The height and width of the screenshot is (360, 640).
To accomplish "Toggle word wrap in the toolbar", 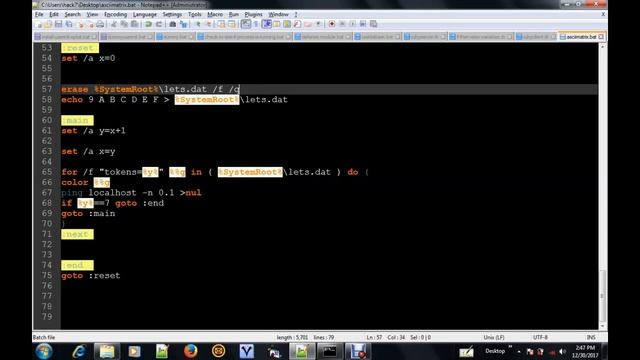I will 246,24.
